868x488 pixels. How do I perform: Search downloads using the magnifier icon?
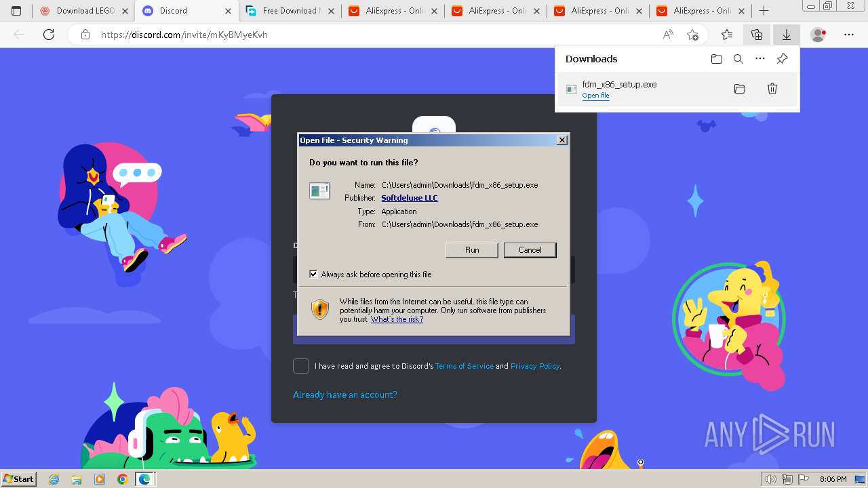738,59
